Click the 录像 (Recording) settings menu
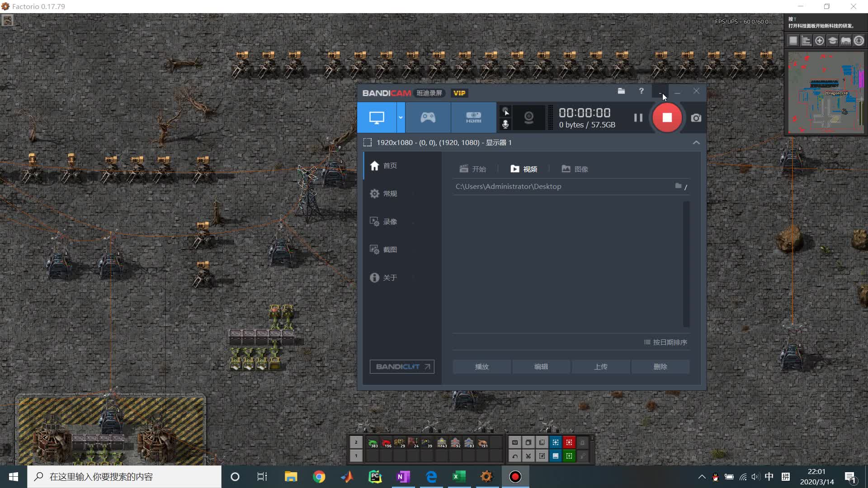This screenshot has height=488, width=868. pyautogui.click(x=390, y=221)
